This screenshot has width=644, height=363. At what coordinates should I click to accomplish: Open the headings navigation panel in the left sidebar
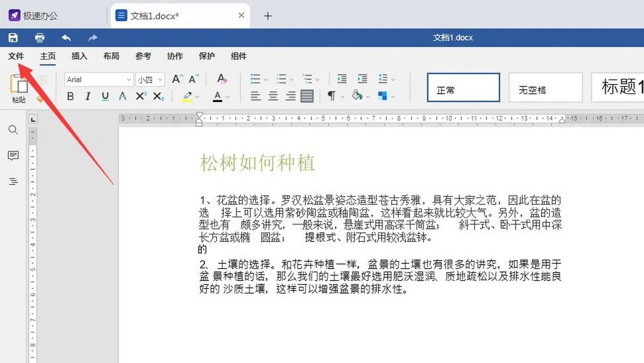click(x=13, y=181)
